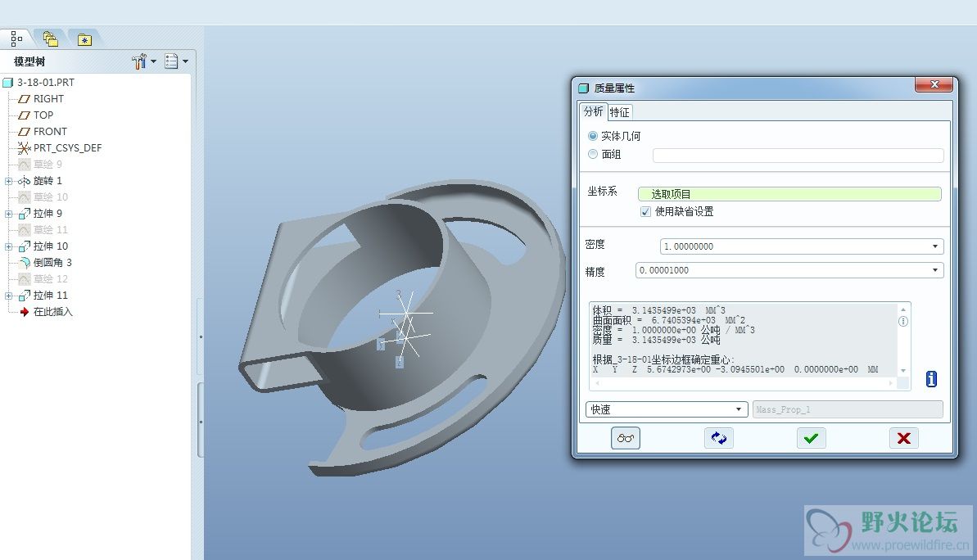Toggle the 使用缺省设置 checkbox
The height and width of the screenshot is (560, 977).
click(645, 212)
